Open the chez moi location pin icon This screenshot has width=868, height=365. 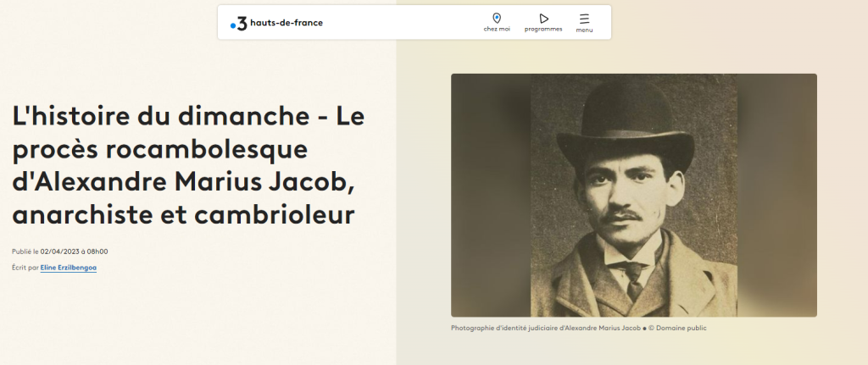tap(497, 18)
